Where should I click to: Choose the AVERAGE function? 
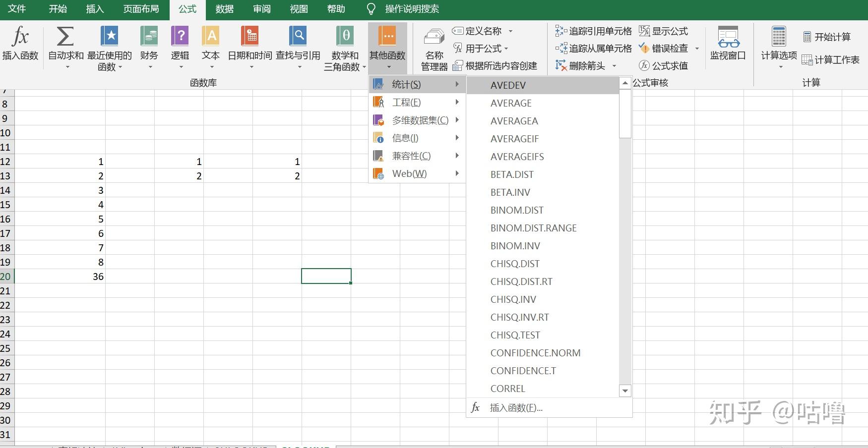tap(543, 103)
